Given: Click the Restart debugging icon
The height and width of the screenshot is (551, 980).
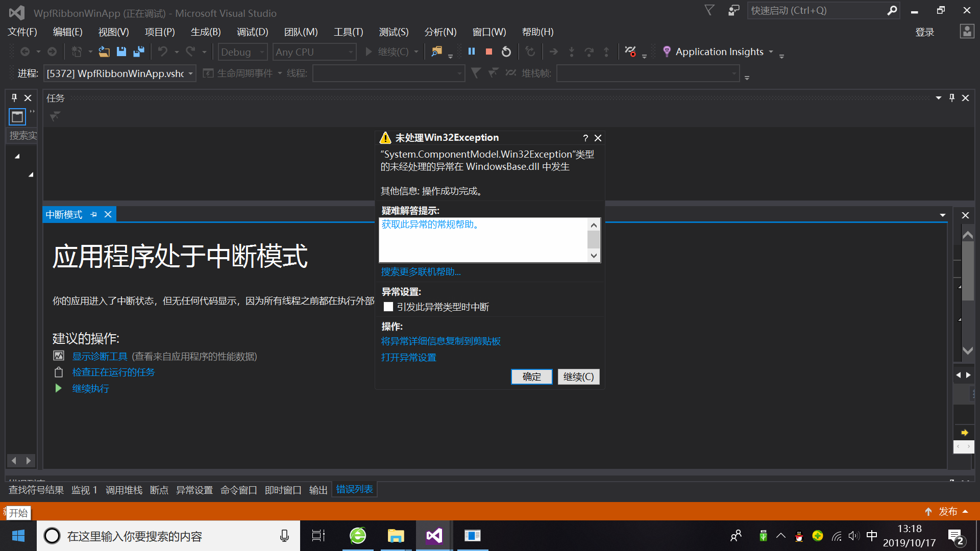Looking at the screenshot, I should pyautogui.click(x=506, y=52).
